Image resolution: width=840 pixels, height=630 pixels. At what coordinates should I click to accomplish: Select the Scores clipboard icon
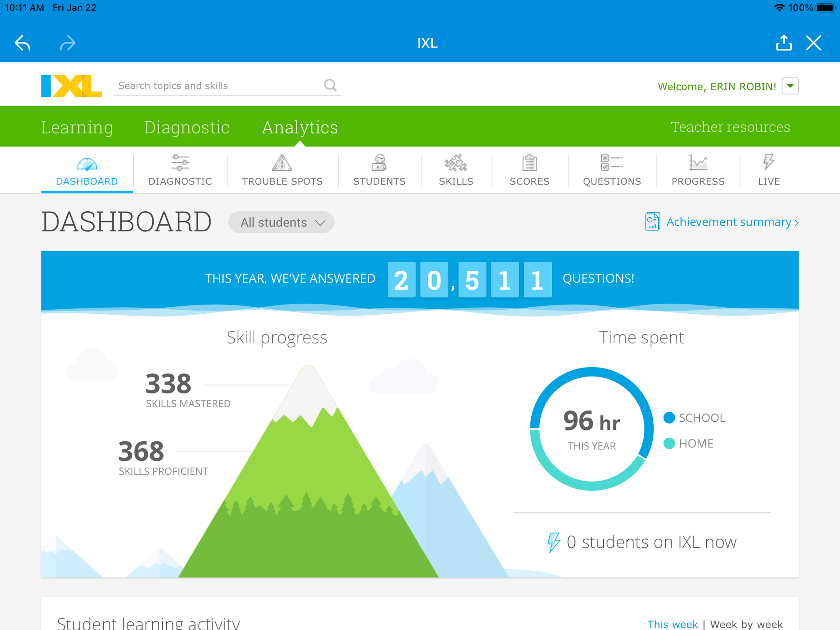pyautogui.click(x=529, y=163)
